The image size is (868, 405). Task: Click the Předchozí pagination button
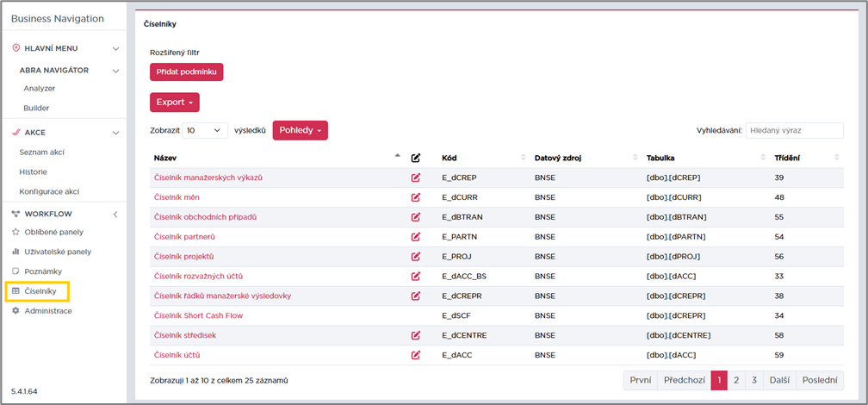[x=685, y=381]
